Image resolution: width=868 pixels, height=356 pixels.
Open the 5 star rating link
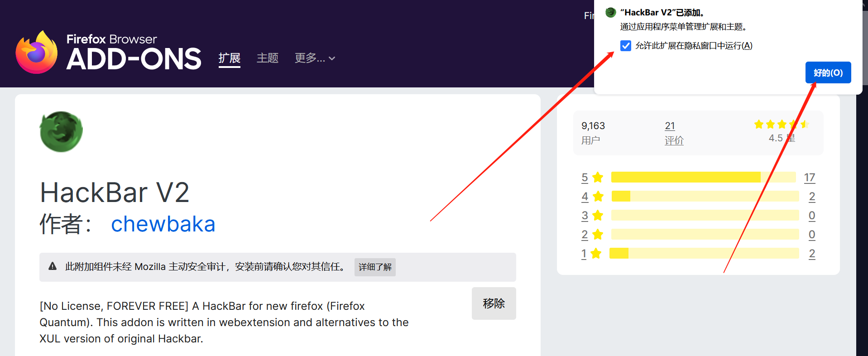point(585,177)
